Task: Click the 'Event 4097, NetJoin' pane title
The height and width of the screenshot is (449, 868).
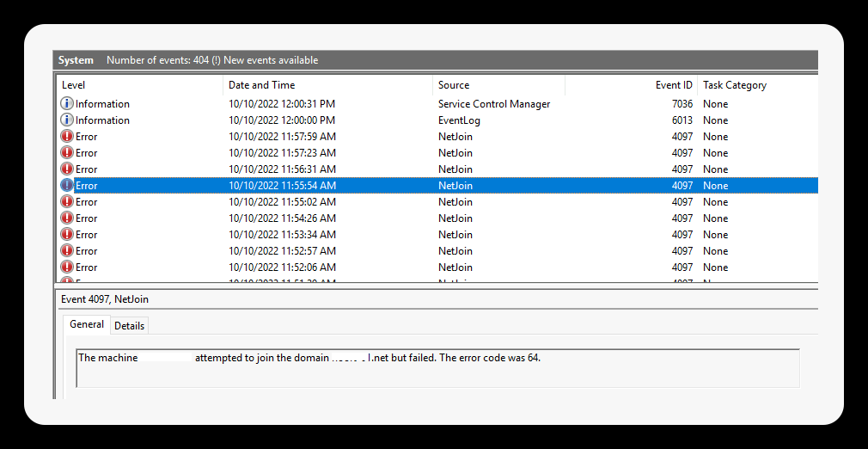Action: tap(105, 299)
